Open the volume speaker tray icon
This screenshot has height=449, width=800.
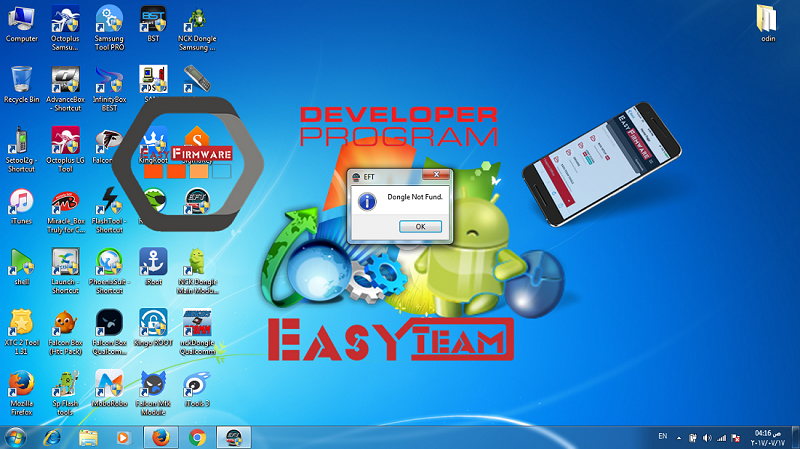tap(707, 438)
